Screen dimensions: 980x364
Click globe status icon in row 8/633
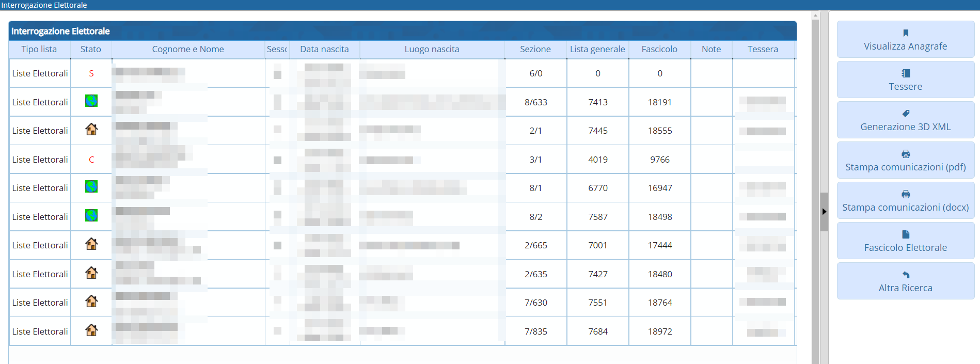[x=91, y=101]
